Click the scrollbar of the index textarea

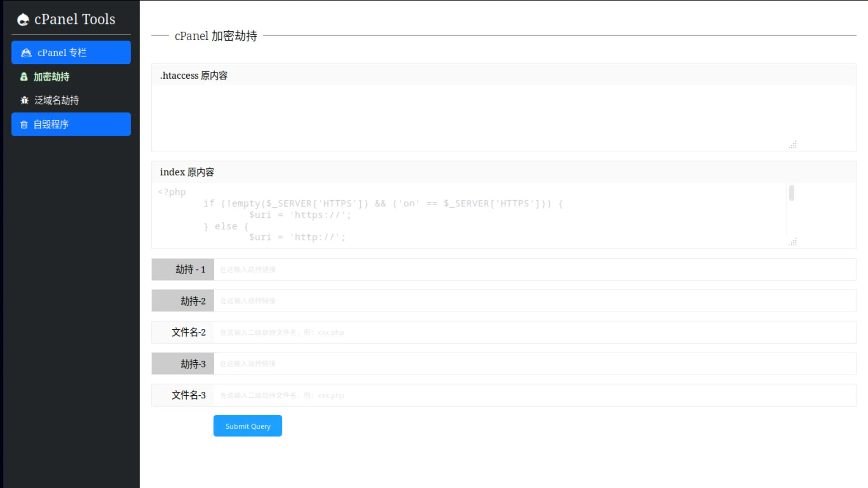pyautogui.click(x=791, y=193)
